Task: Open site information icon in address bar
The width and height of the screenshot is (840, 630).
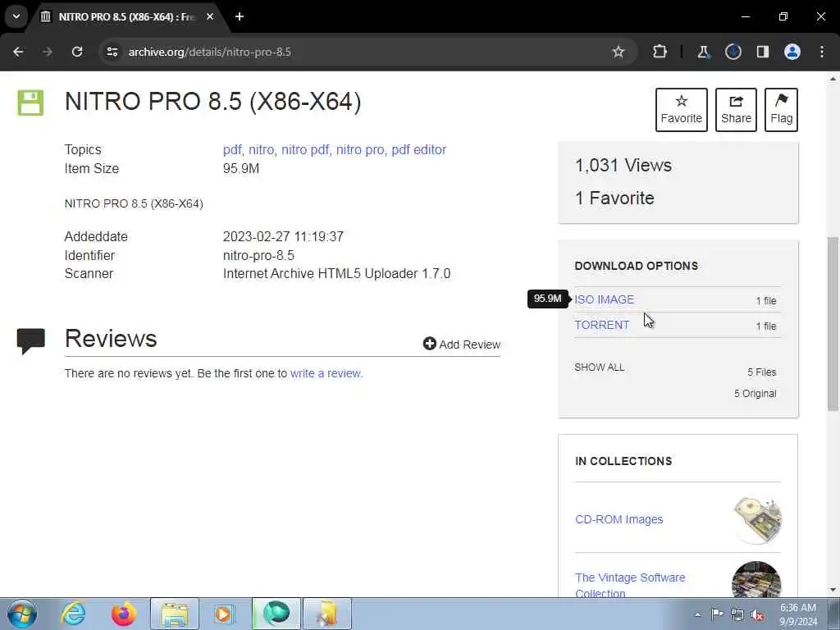Action: tap(112, 52)
